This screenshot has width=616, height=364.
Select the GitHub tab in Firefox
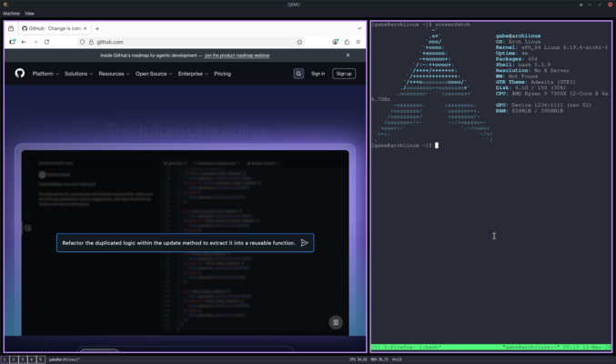(55, 28)
